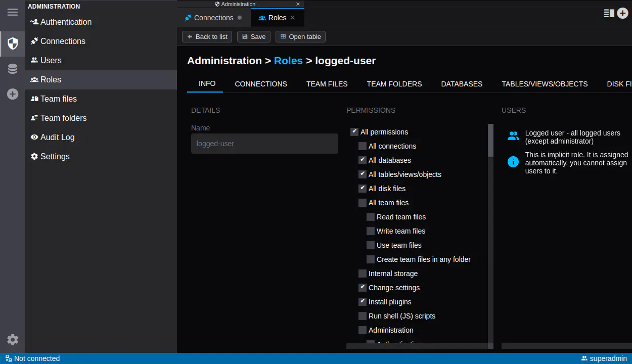
Task: Close the Roles tab
Action: point(293,18)
